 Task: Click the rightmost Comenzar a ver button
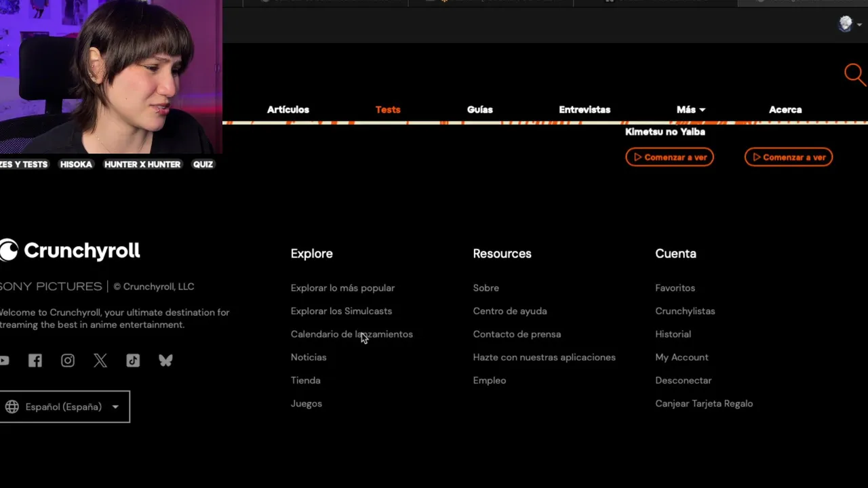[789, 157]
